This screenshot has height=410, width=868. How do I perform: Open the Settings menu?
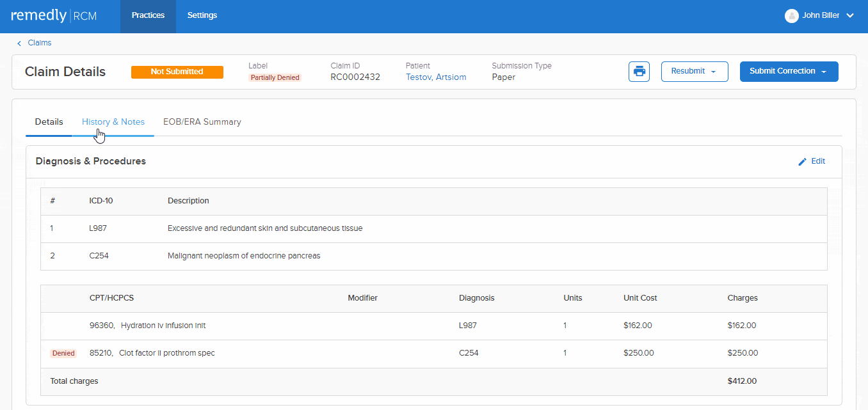(202, 15)
